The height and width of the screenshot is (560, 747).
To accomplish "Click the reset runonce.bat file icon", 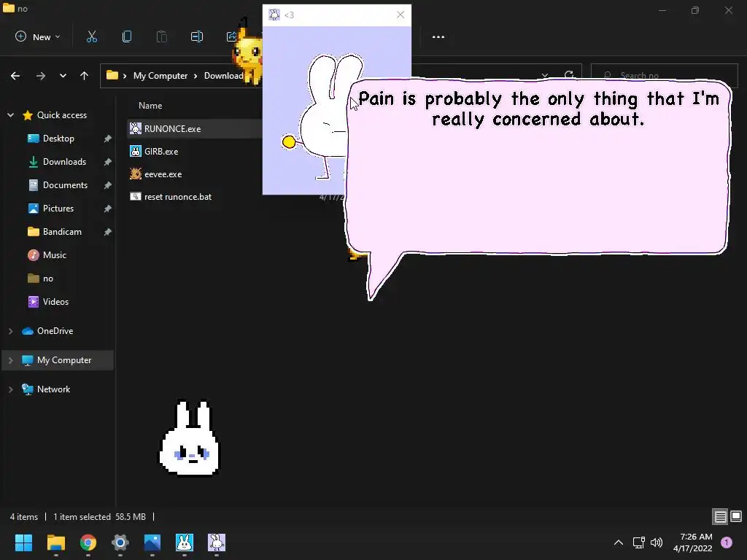I will [x=136, y=197].
